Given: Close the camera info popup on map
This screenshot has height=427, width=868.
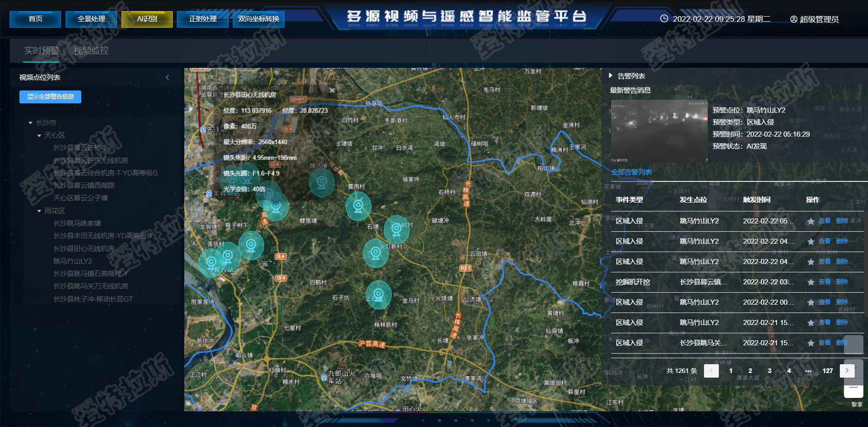Looking at the screenshot, I should click(332, 90).
